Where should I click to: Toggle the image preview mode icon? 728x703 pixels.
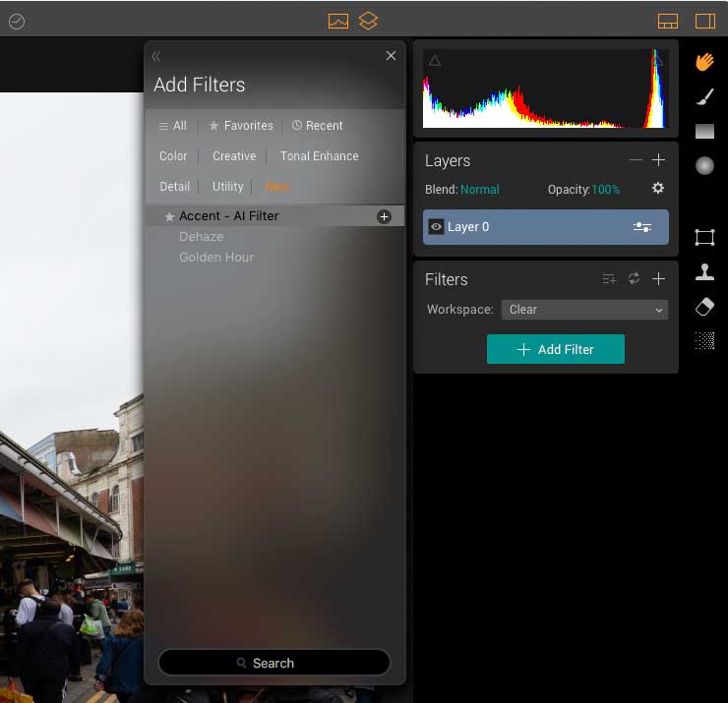(x=338, y=21)
